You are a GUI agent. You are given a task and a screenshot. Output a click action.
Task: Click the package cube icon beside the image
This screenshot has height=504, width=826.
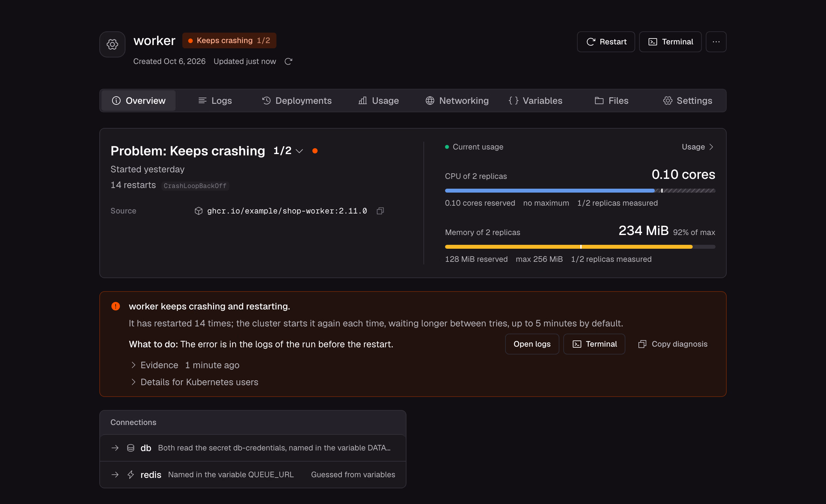click(x=198, y=211)
